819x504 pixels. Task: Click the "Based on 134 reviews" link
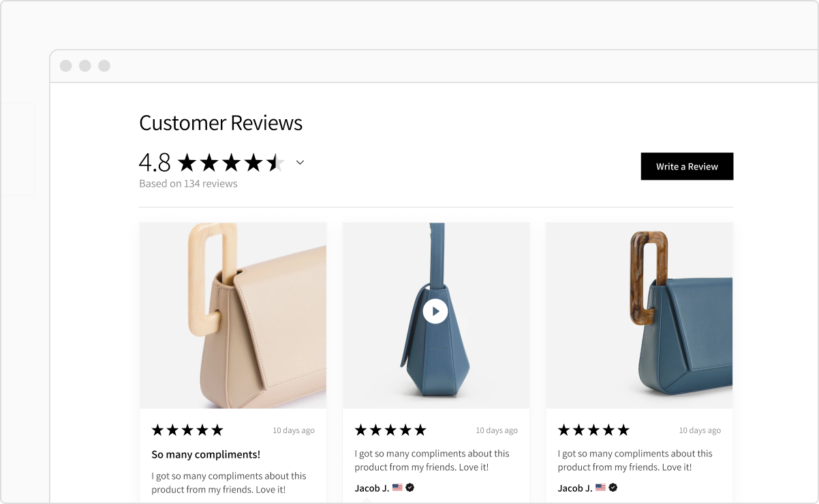(x=187, y=183)
